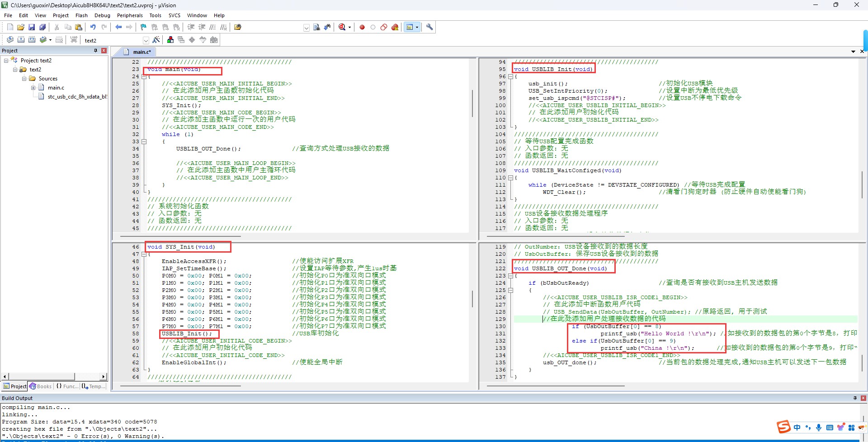
Task: Click the Insert Breakpoint red dot
Action: [x=362, y=27]
